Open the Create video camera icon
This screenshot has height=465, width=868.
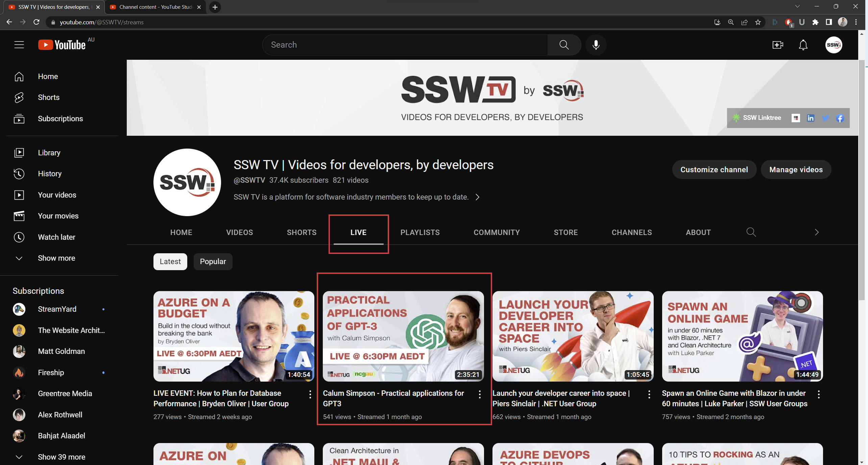click(777, 45)
